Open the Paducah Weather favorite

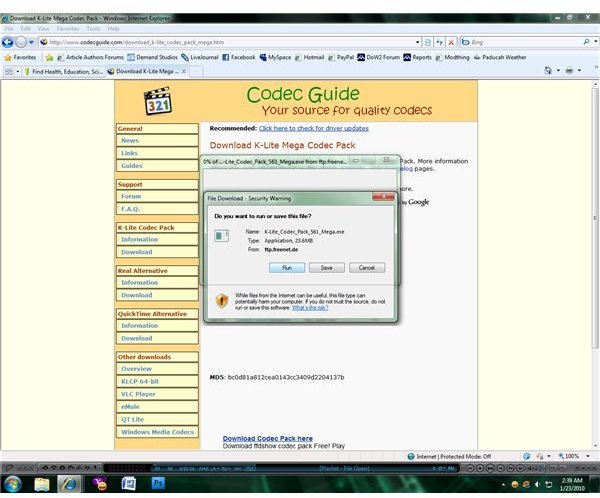pos(500,57)
